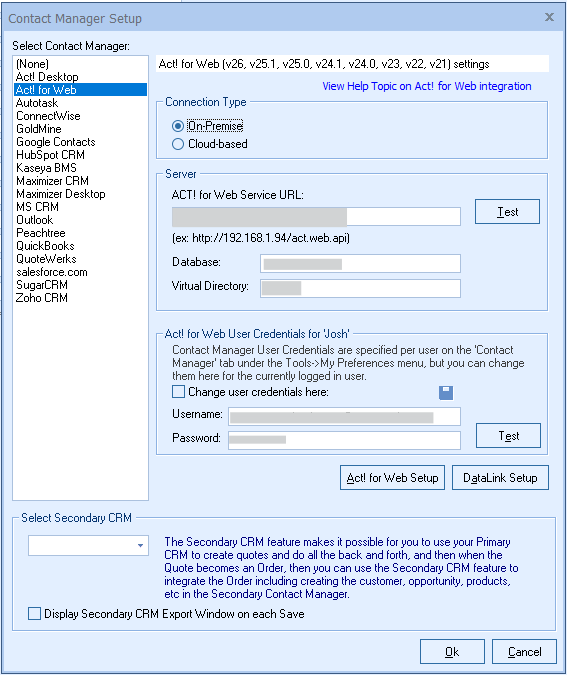
Task: Close the Contact Manager Setup dialog
Action: (549, 17)
